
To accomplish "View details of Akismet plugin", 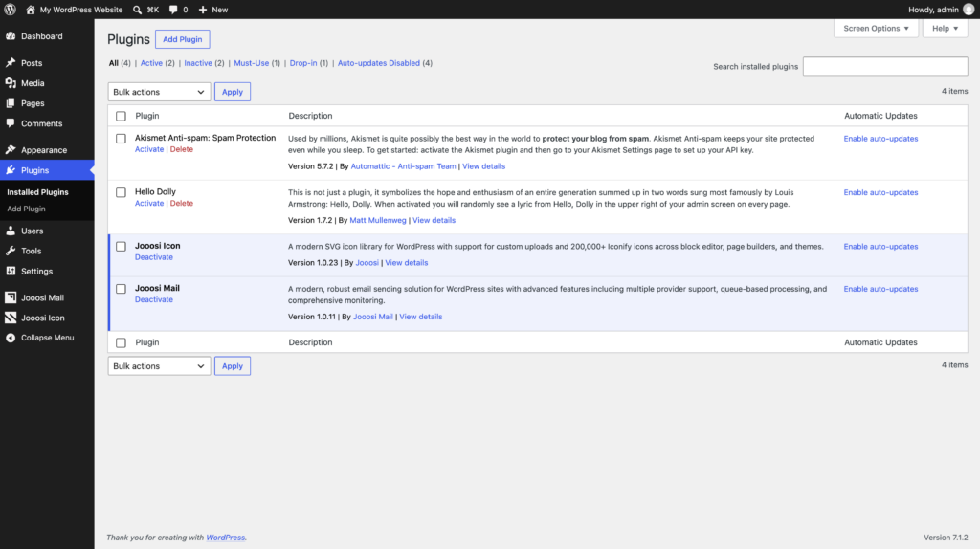I will pyautogui.click(x=483, y=166).
